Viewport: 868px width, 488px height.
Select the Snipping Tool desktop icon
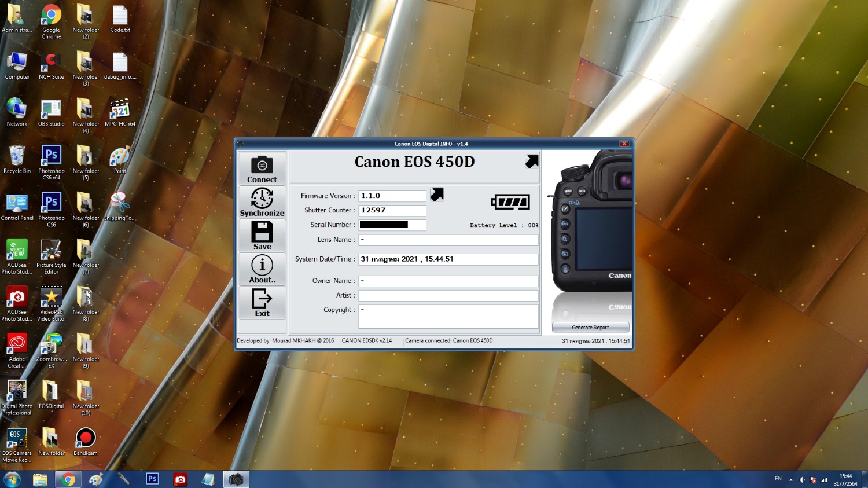(120, 207)
